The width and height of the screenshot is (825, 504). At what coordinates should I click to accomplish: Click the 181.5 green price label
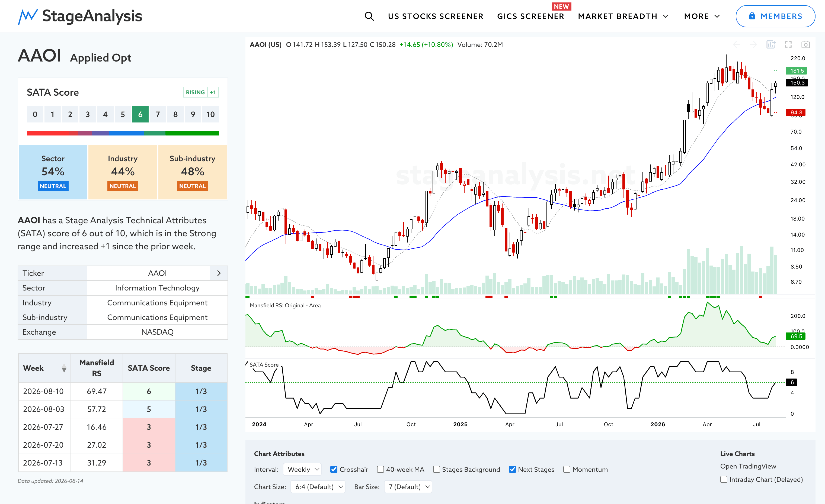click(797, 70)
